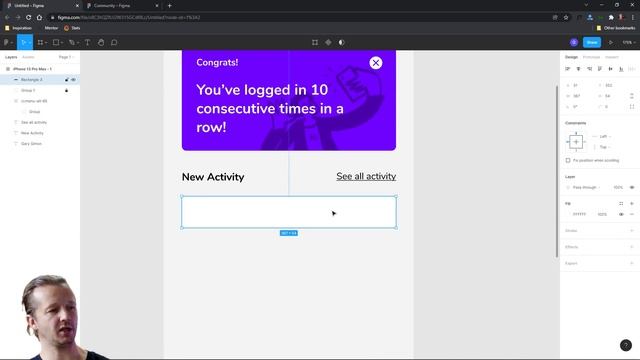Unlock the Group 1 layer

(x=67, y=90)
